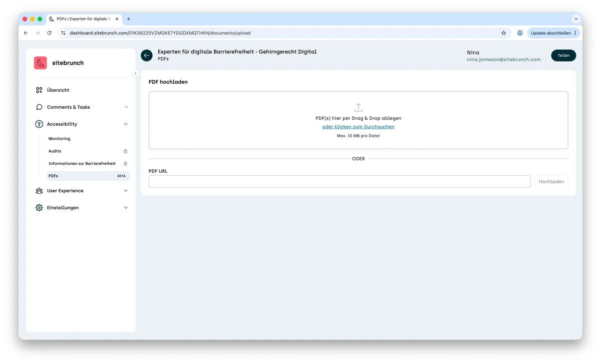Image resolution: width=601 pixels, height=364 pixels.
Task: Click the sitebrunch brand name
Action: pyautogui.click(x=68, y=63)
